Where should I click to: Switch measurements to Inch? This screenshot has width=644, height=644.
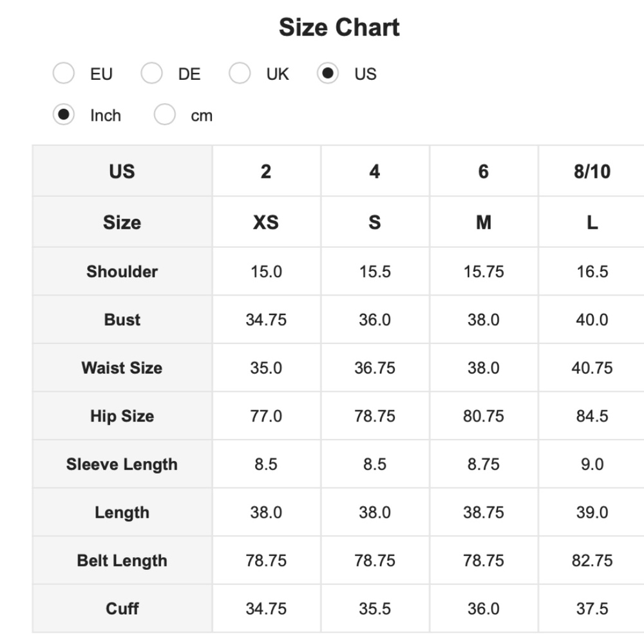coord(64,115)
